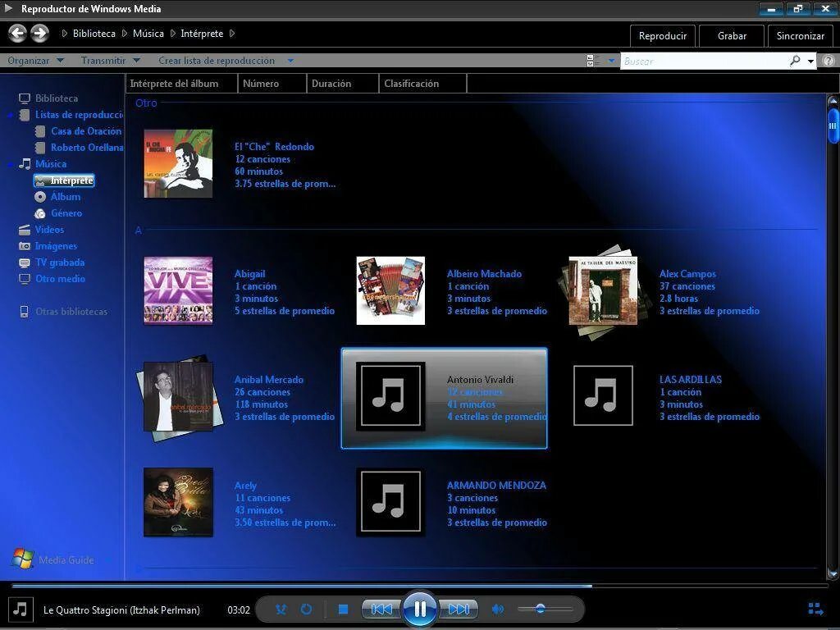
Task: Open the Reproducir tab
Action: point(663,36)
